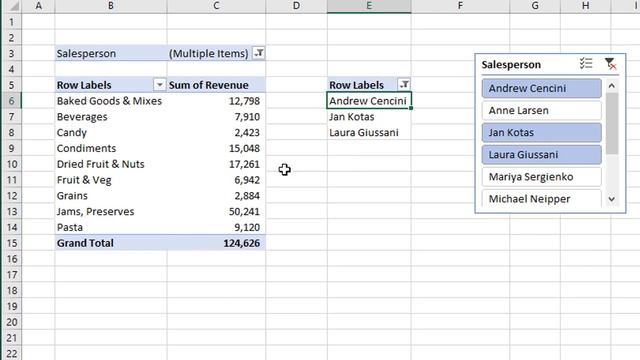Click slicer scroll down arrow
This screenshot has height=360, width=640.
tap(611, 199)
